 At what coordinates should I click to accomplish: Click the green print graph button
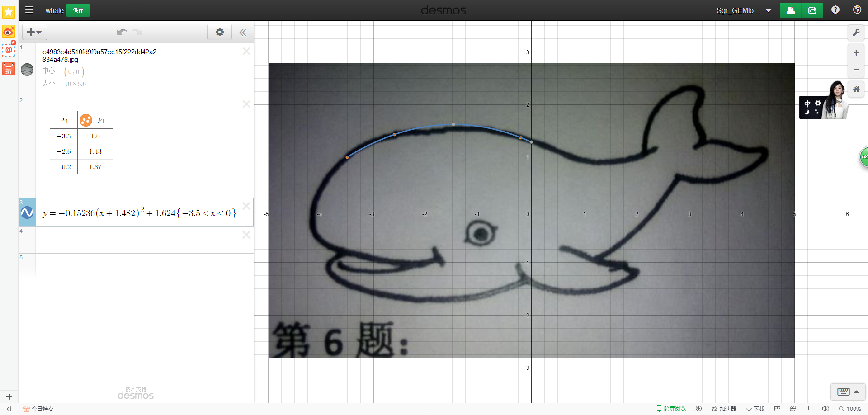791,10
